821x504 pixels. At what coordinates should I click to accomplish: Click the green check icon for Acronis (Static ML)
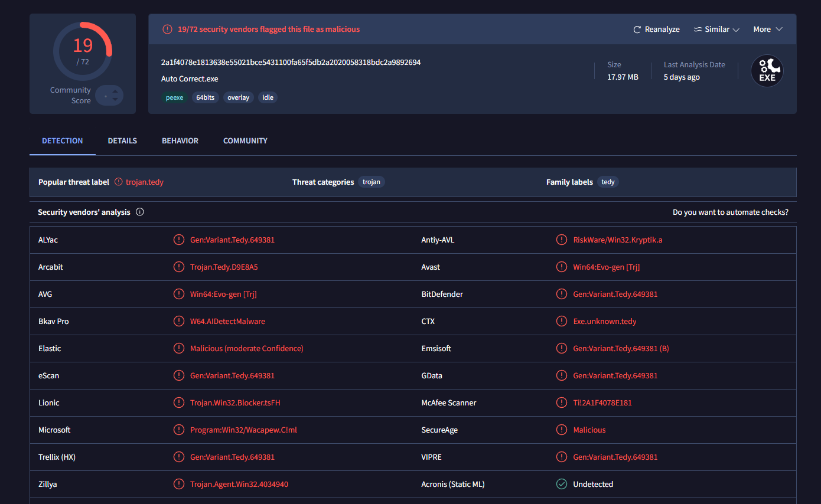click(562, 484)
